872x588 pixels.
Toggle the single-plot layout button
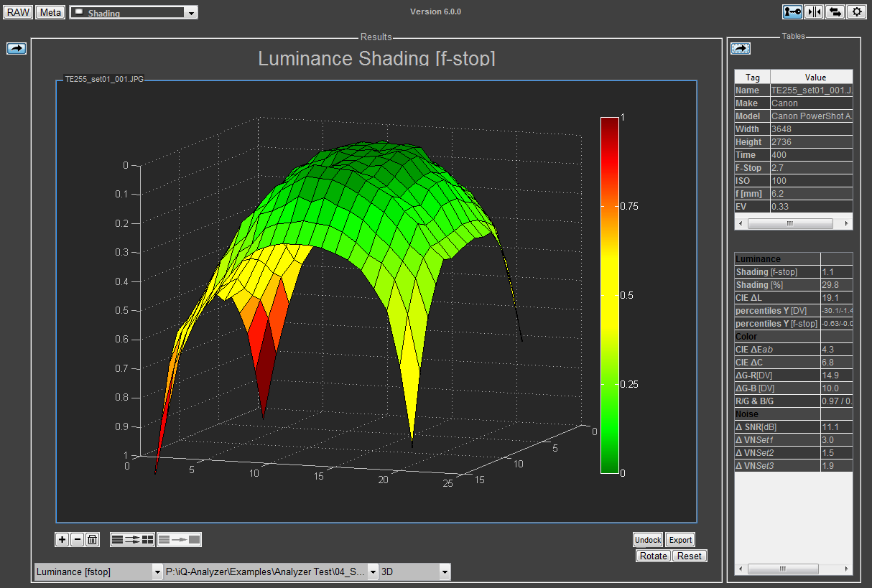[x=179, y=539]
